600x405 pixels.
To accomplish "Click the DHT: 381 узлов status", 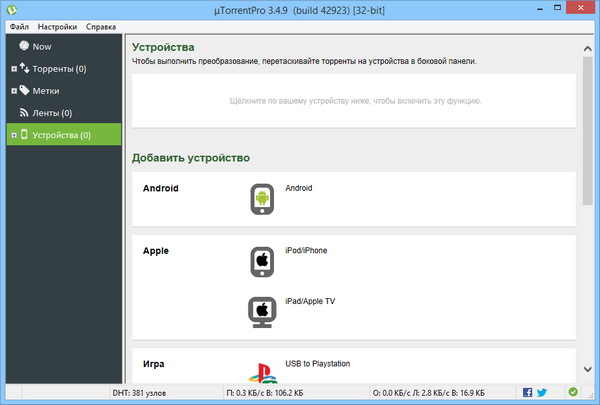I will click(x=139, y=393).
